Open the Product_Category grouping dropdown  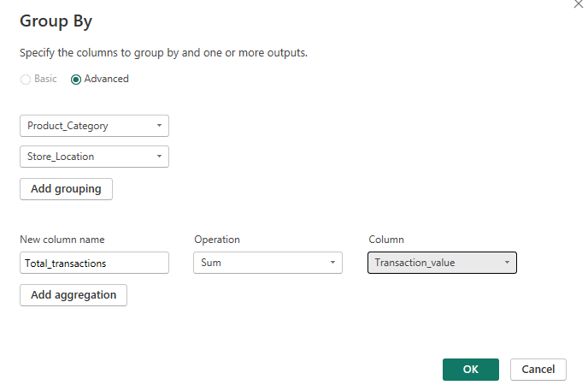[x=94, y=126]
